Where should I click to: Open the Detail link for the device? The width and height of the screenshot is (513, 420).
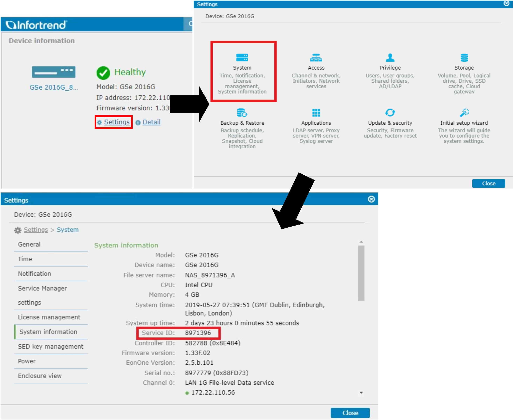pos(151,122)
